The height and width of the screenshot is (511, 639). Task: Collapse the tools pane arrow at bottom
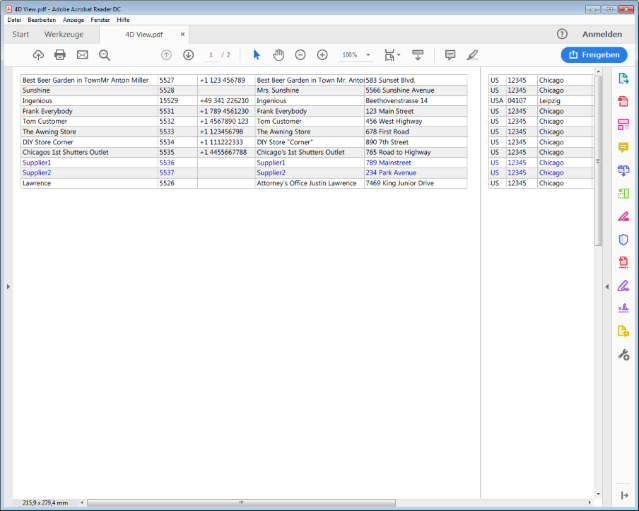click(624, 496)
